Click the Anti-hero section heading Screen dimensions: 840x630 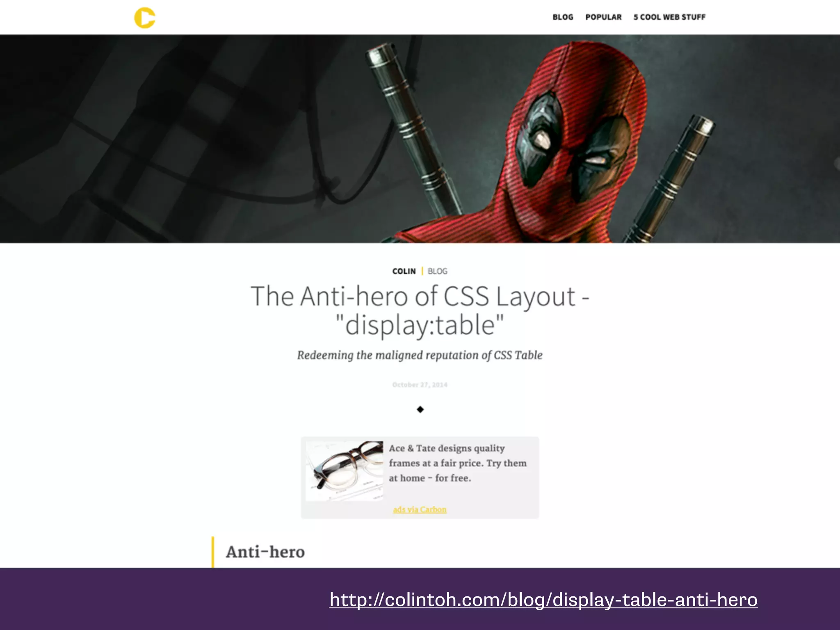click(x=265, y=552)
